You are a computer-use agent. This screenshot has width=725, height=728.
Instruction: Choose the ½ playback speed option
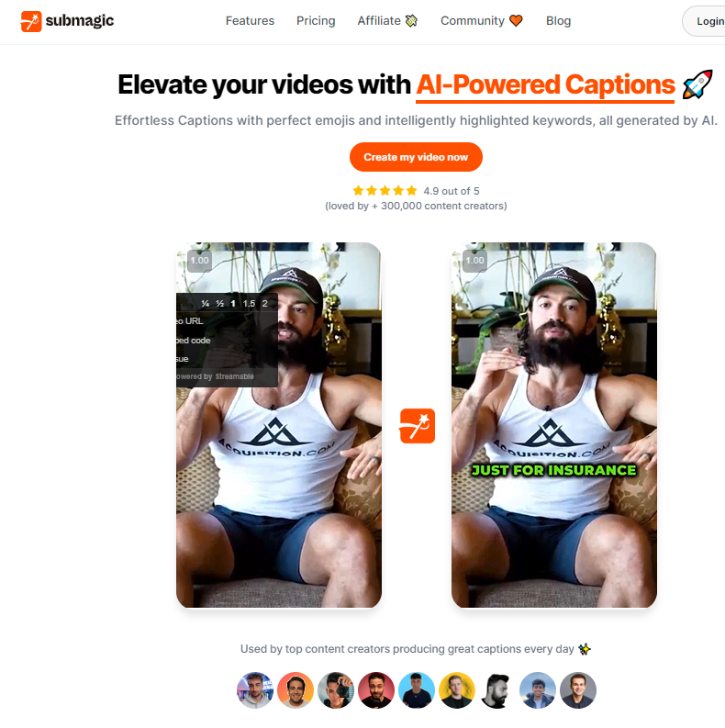[220, 304]
